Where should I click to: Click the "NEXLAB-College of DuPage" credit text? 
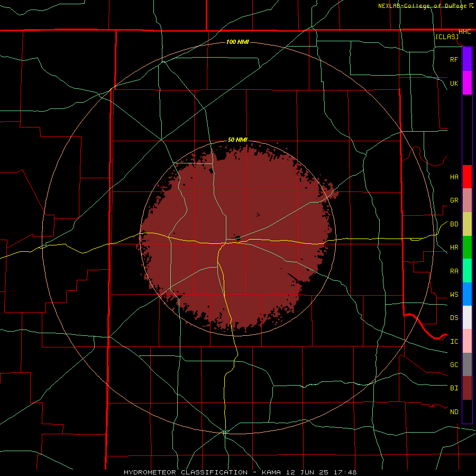pos(423,6)
